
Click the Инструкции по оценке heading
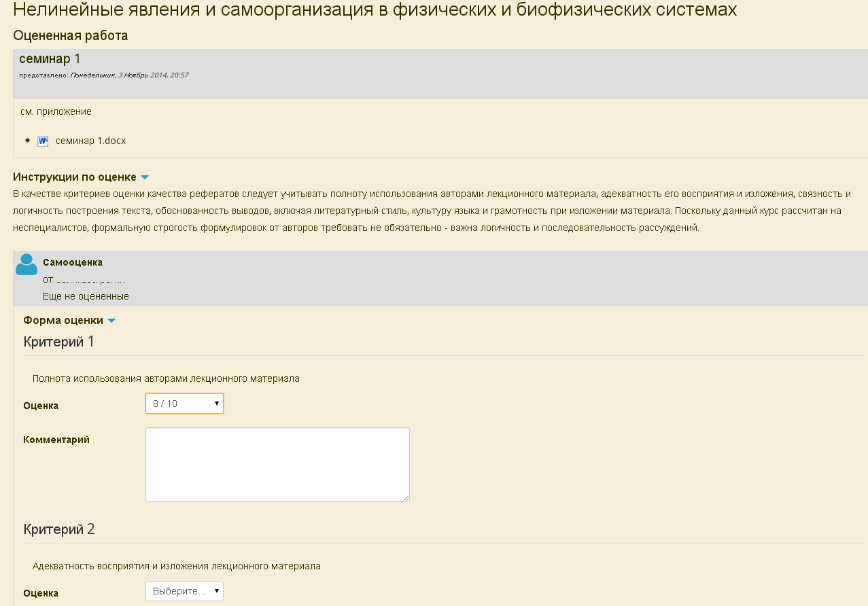(75, 177)
